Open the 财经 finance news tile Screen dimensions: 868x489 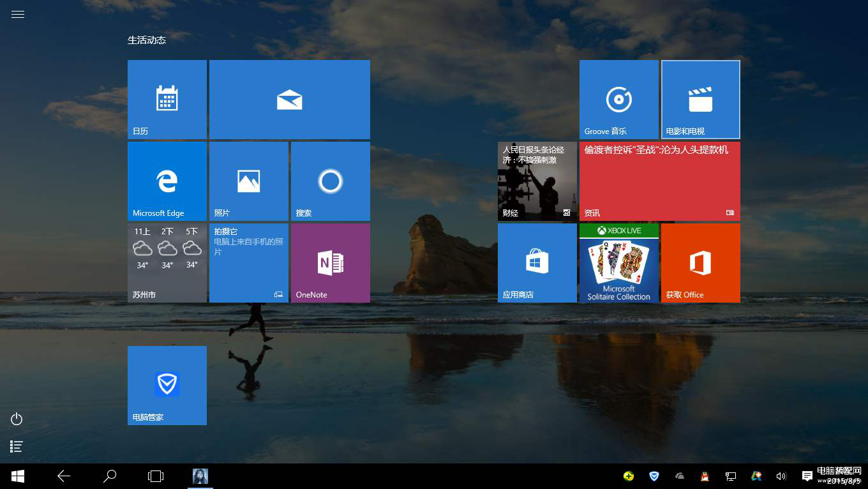537,181
